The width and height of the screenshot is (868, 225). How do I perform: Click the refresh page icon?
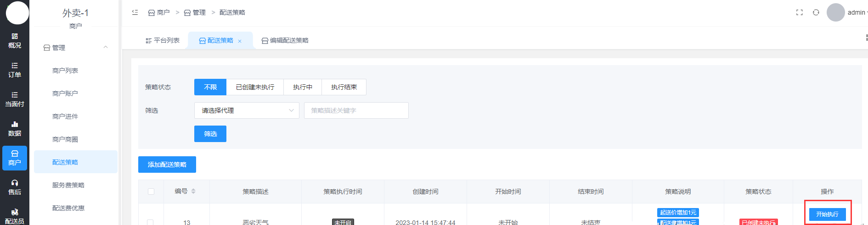click(816, 12)
